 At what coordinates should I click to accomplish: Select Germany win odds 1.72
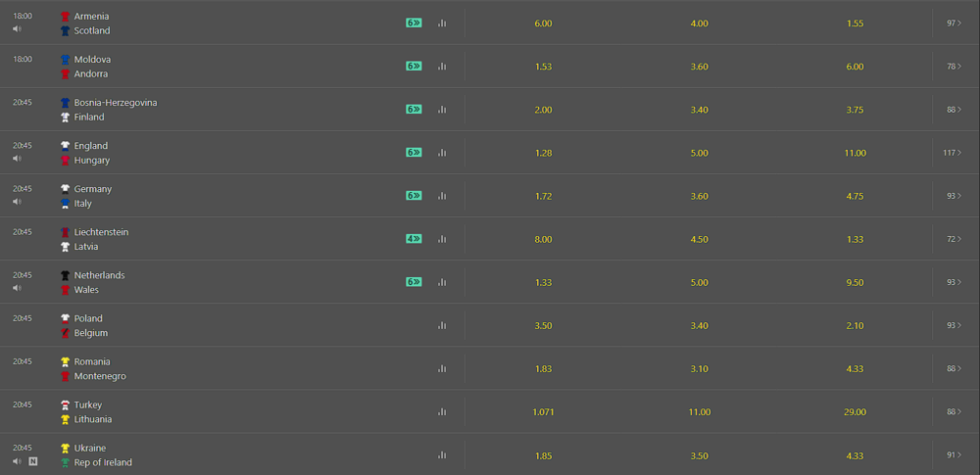point(543,196)
